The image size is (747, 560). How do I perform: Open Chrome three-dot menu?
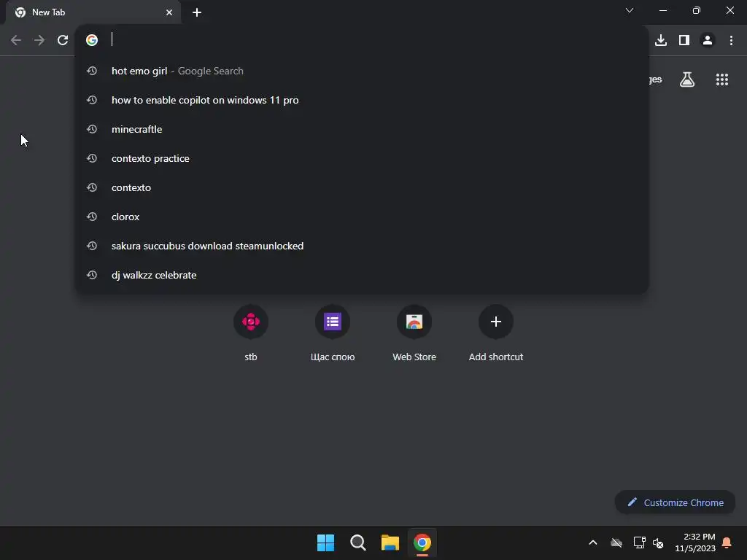coord(731,40)
